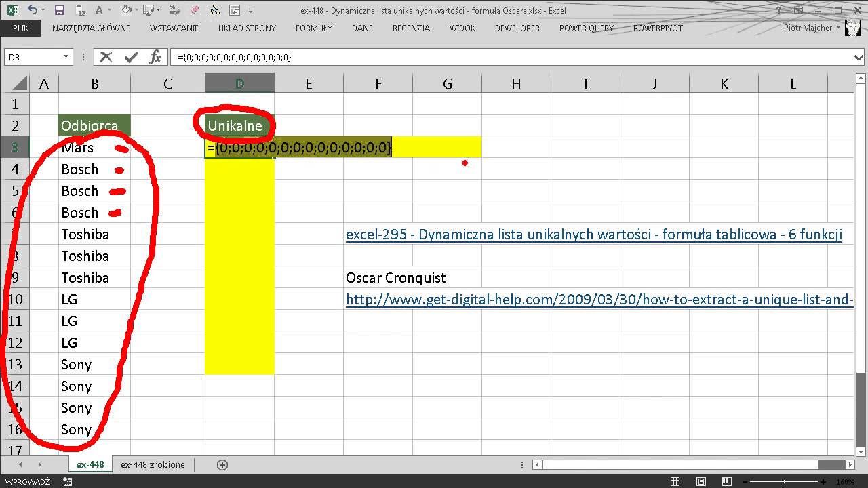Click inside the formula bar text
Screen dimensions: 868x488
coord(234,57)
